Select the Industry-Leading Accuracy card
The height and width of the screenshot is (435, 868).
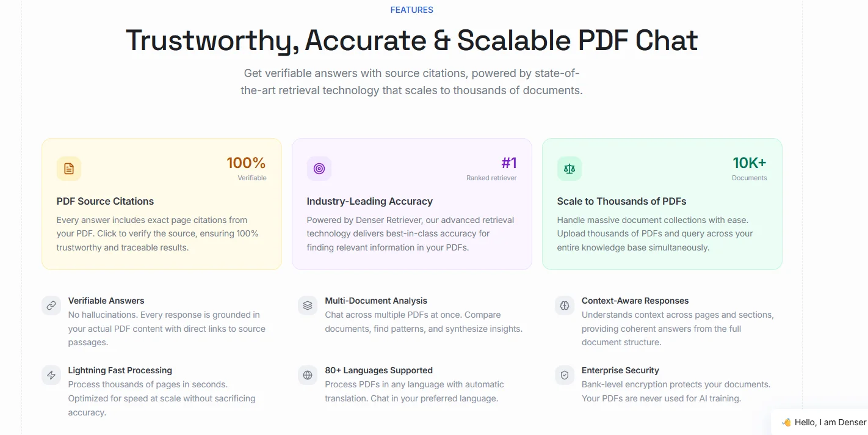coord(411,203)
